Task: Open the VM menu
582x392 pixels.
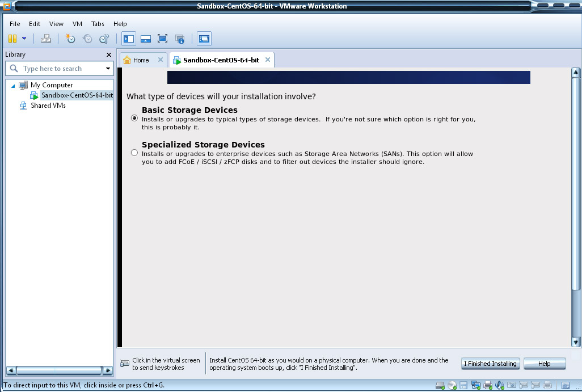Action: tap(77, 24)
